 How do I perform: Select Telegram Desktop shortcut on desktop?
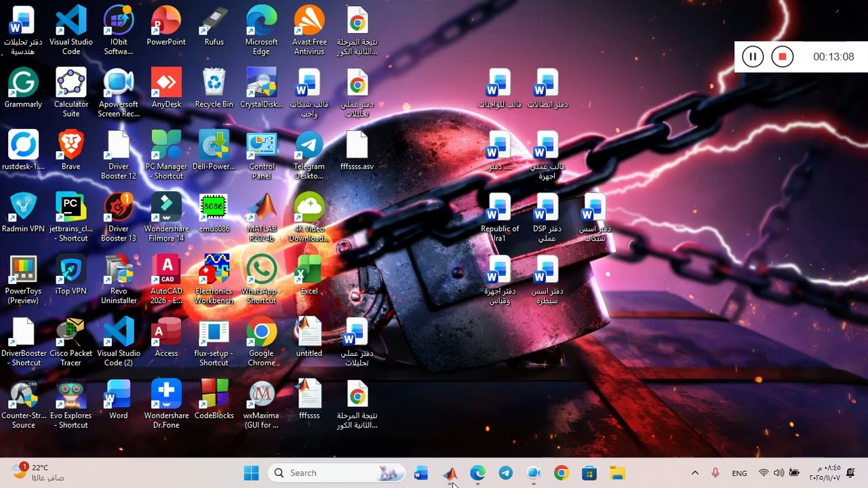tap(309, 156)
